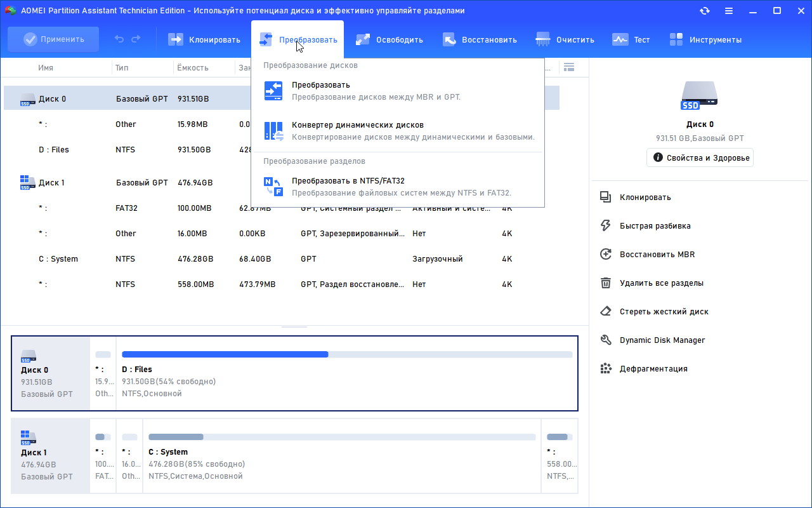Click the NTFS/FAT32 converter icon
Viewport: 812px width, 508px height.
273,187
